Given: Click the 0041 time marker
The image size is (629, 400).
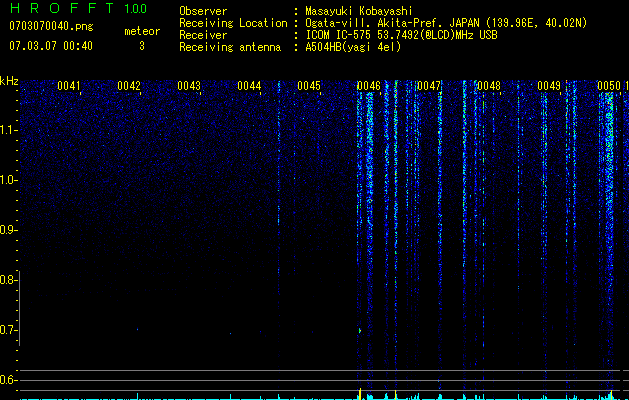Looking at the screenshot, I should point(69,86).
